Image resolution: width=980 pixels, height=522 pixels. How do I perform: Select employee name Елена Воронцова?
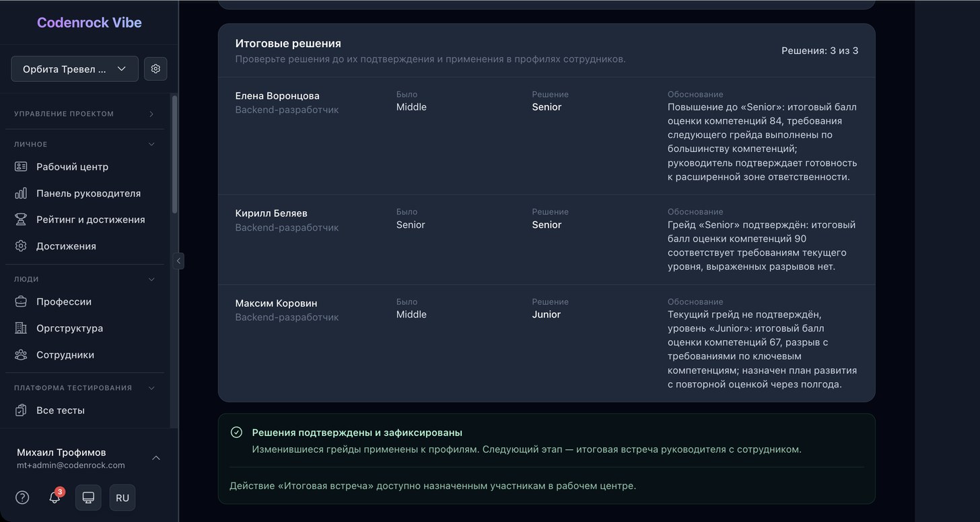tap(277, 96)
